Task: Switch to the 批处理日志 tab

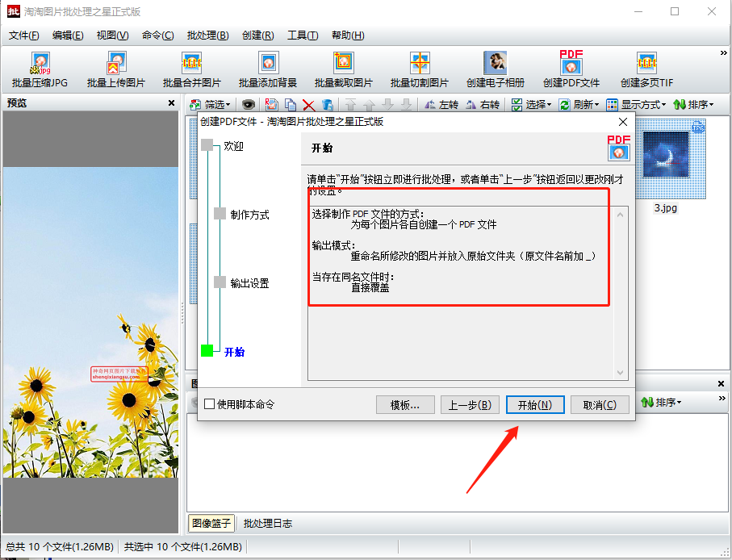Action: pyautogui.click(x=268, y=523)
